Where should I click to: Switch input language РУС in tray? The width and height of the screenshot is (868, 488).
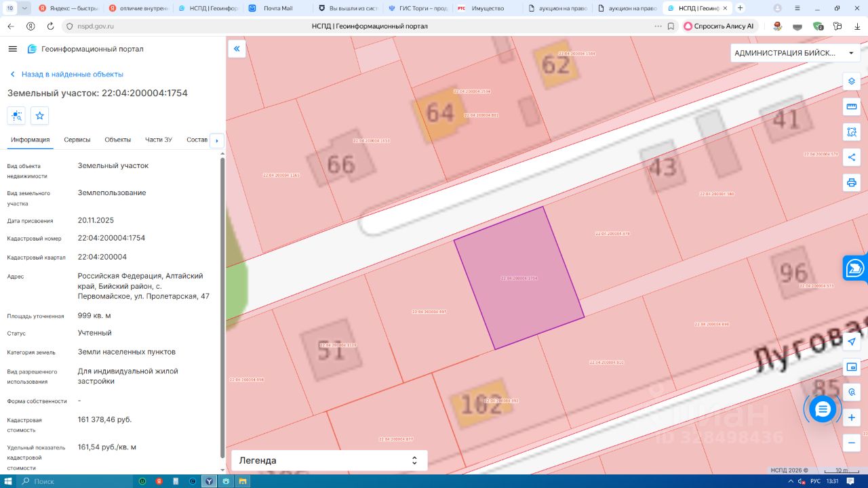pos(815,481)
